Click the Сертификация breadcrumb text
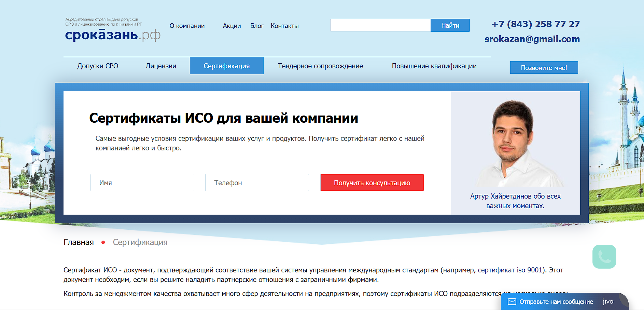 [x=140, y=242]
